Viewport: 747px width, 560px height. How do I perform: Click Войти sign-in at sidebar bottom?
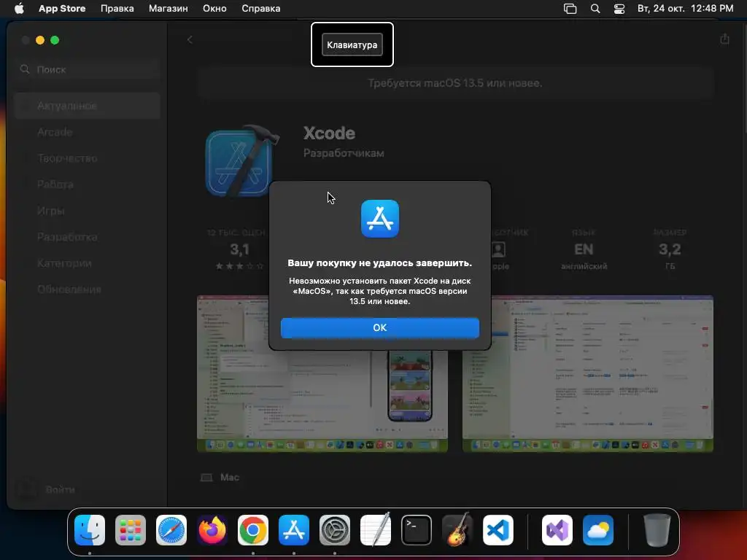pyautogui.click(x=60, y=489)
